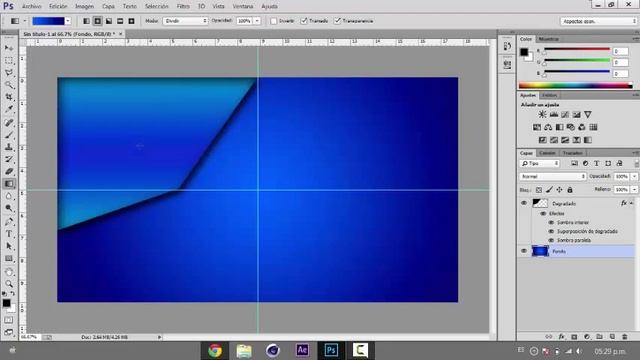Add a Vibrance adjustment
The height and width of the screenshot is (360, 640).
(x=588, y=114)
